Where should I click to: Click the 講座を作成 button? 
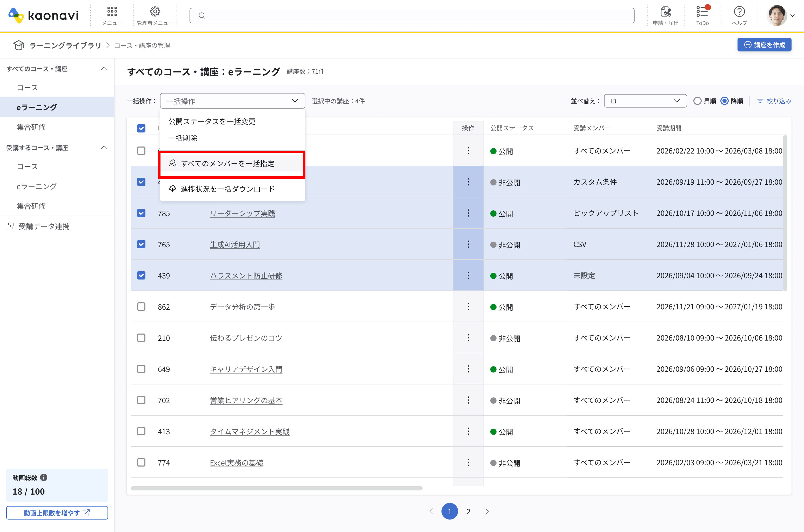(764, 45)
